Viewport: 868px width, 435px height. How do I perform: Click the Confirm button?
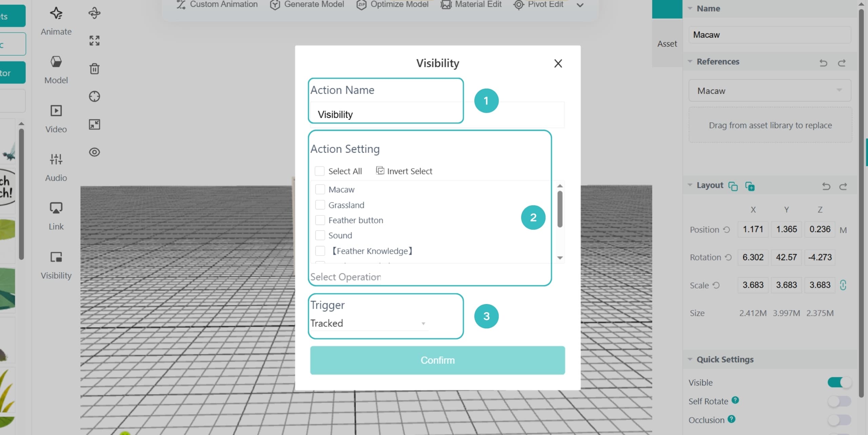[437, 360]
